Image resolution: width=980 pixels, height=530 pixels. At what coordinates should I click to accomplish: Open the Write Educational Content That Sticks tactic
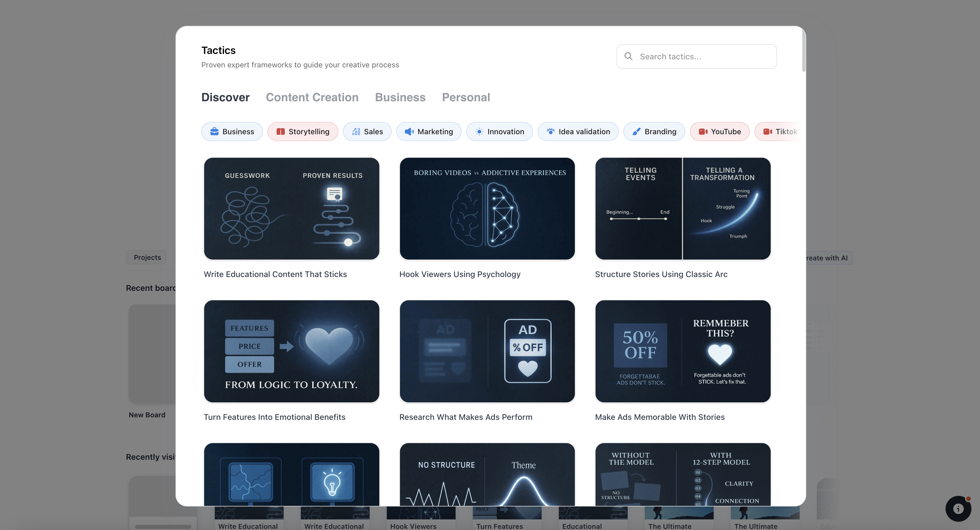tap(291, 209)
